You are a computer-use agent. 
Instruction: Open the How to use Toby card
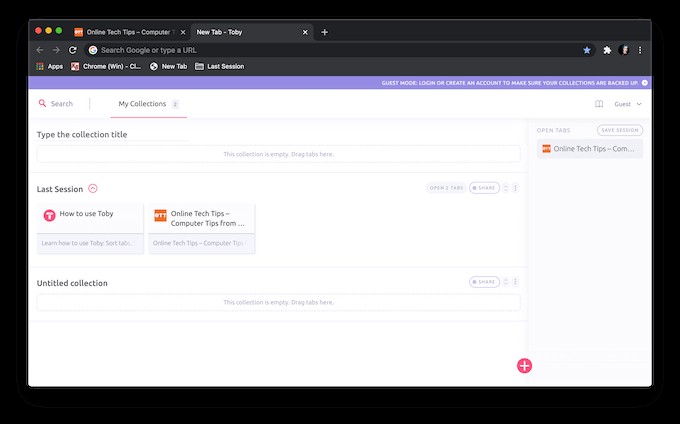point(90,228)
